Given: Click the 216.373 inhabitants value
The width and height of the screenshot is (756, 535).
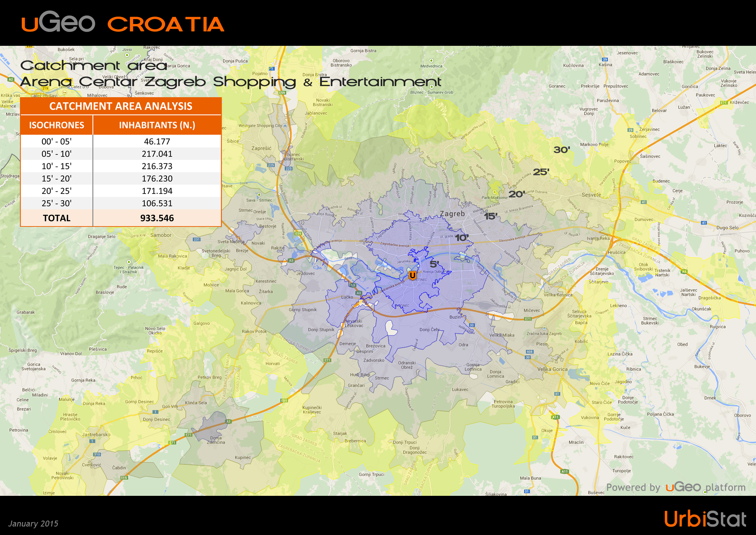Looking at the screenshot, I should pos(157,166).
